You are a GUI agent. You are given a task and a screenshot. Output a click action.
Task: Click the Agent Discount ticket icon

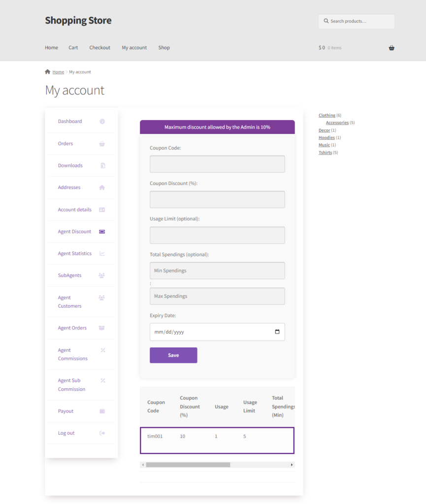pos(102,231)
